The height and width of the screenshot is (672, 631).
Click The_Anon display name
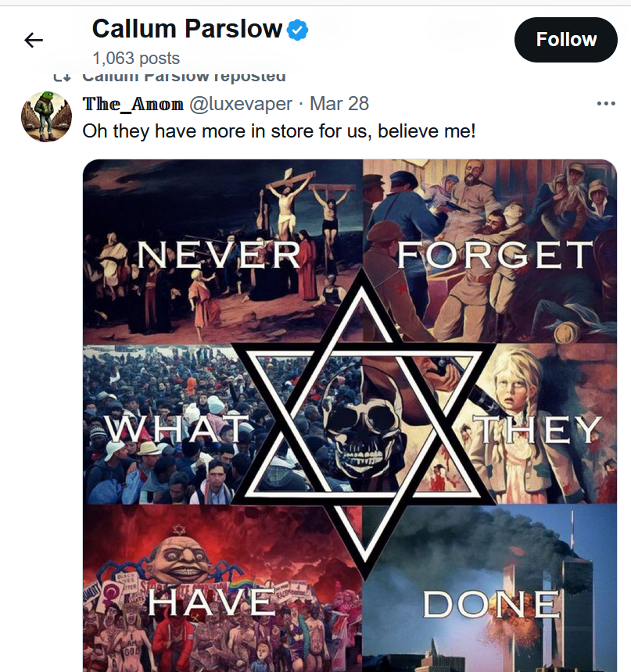[x=133, y=104]
